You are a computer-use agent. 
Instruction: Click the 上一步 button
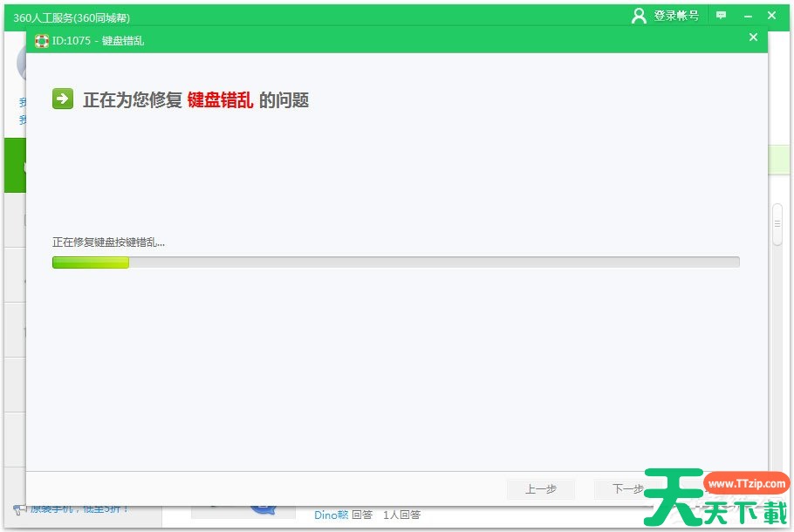click(x=540, y=489)
